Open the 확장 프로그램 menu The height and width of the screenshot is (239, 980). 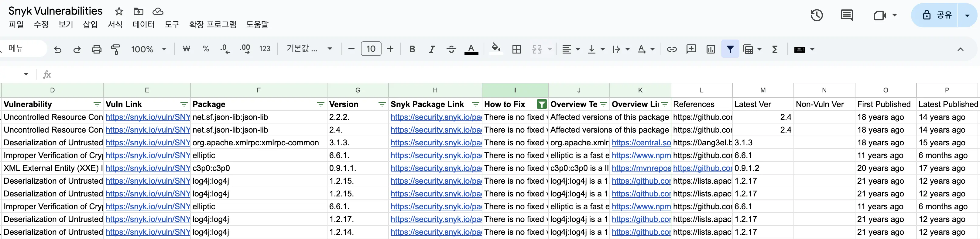[213, 24]
